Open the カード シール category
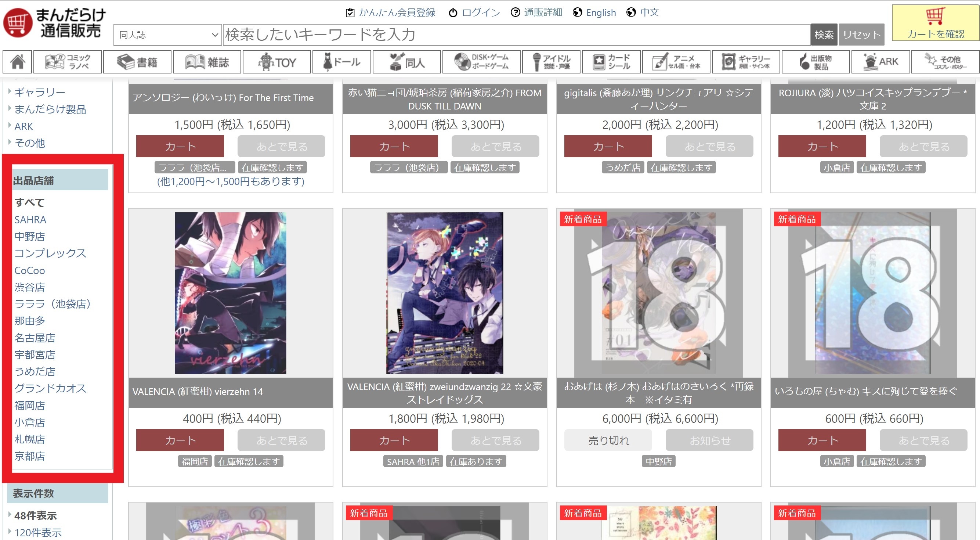This screenshot has height=540, width=980. coord(611,62)
